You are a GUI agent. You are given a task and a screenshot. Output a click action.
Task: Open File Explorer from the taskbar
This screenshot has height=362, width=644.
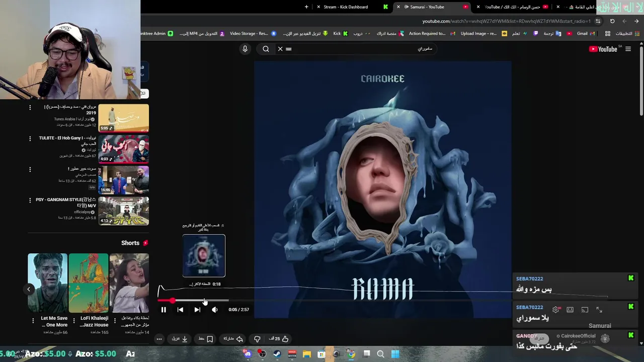click(307, 354)
